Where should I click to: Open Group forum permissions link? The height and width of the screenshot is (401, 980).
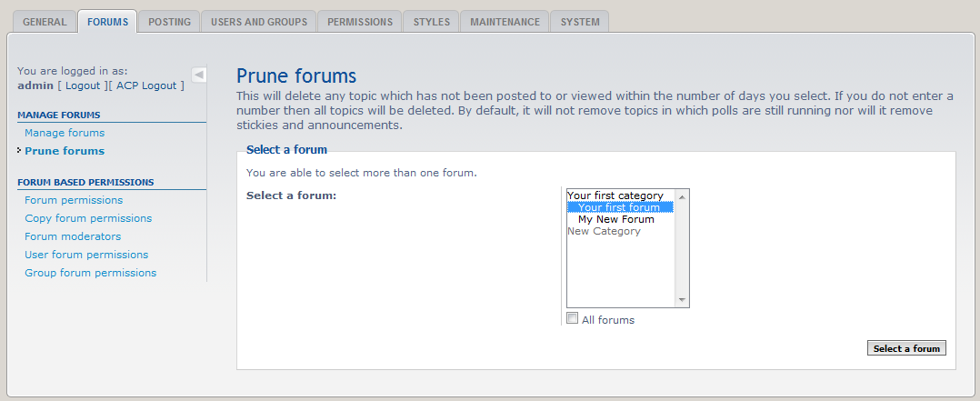[90, 273]
